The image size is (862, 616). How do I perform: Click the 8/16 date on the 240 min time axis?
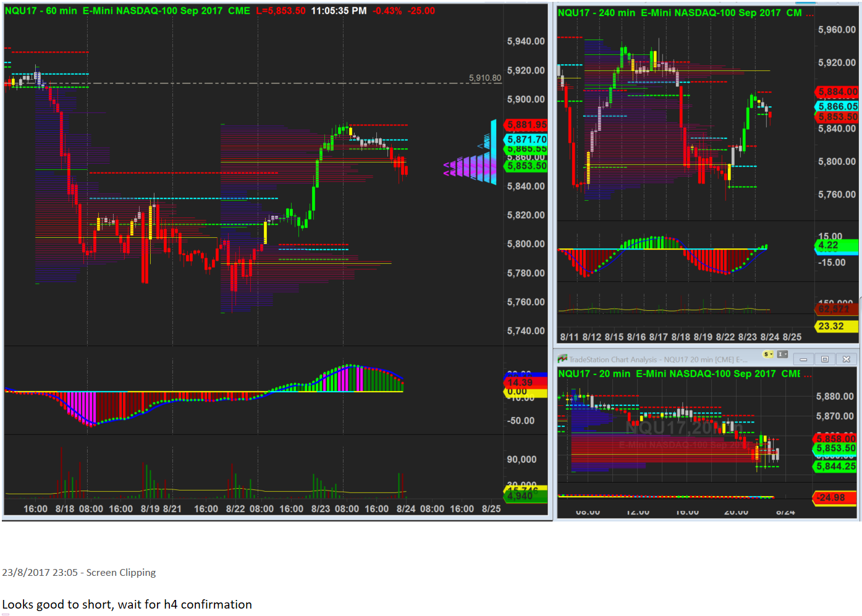(x=636, y=337)
